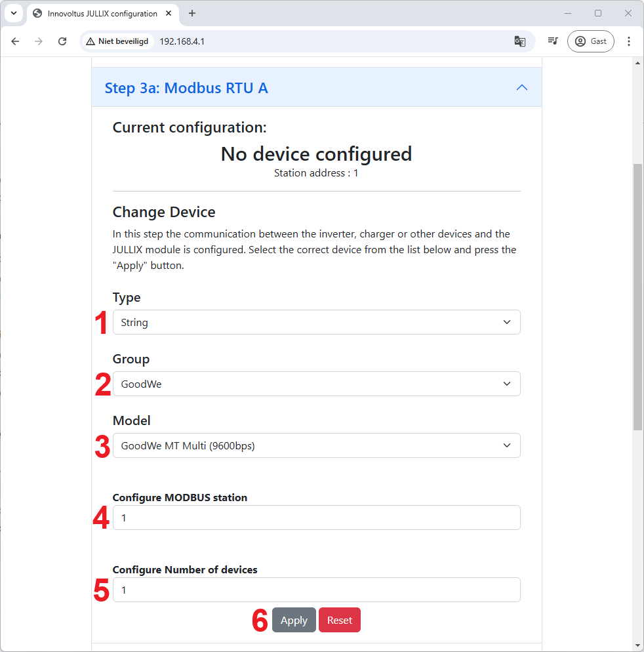Open the Model dropdown GoodWe MT Multi

(316, 445)
